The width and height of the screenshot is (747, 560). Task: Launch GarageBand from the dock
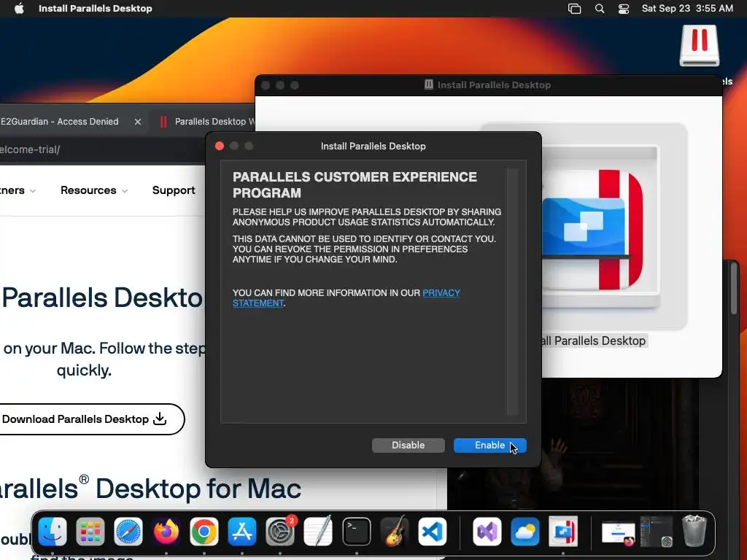point(395,532)
